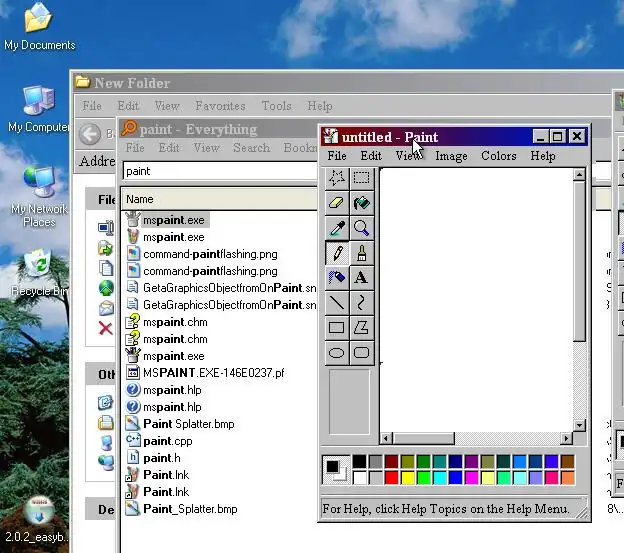Click the Everything search field containing paint

220,171
